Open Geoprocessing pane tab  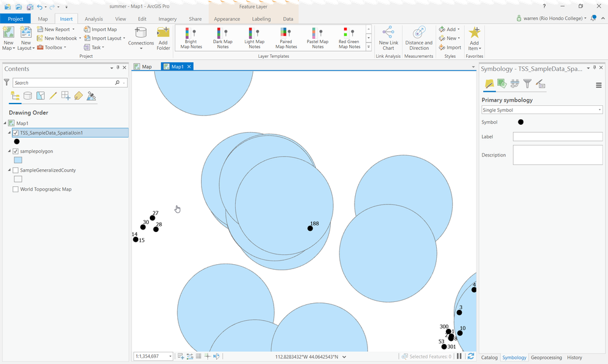pyautogui.click(x=546, y=357)
